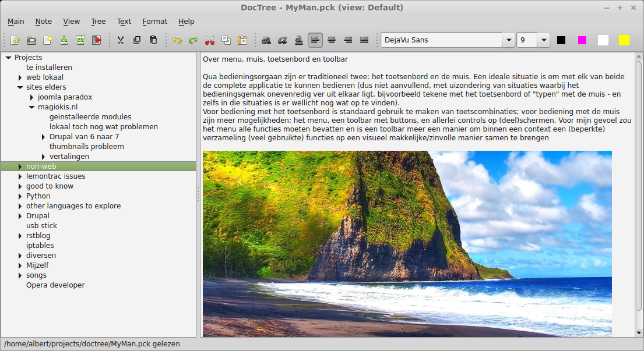
Task: Click the font size field showing 9
Action: click(527, 40)
